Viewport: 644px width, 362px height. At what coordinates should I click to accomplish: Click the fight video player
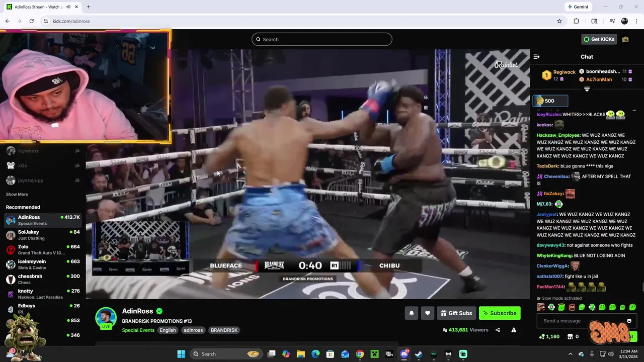[x=308, y=174]
